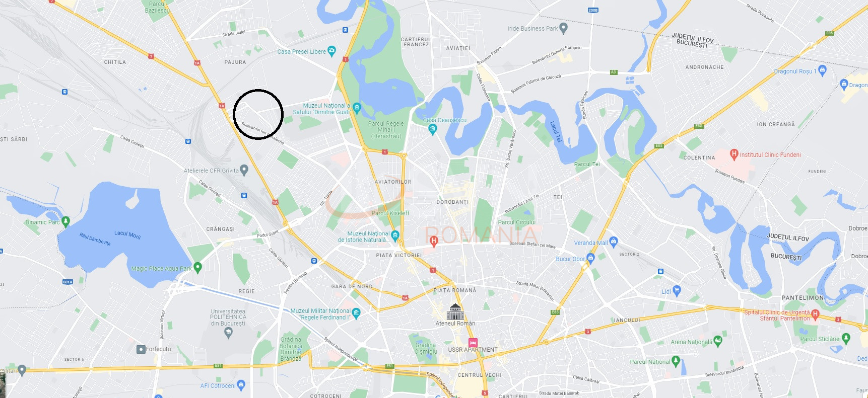Open the Atelierele CFR Grivița marker
The width and height of the screenshot is (868, 398).
[244, 170]
